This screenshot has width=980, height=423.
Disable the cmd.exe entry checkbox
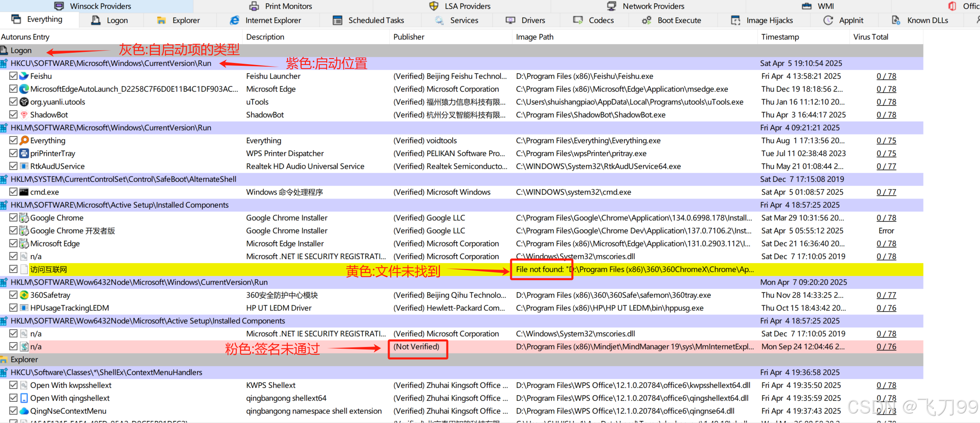pos(13,192)
